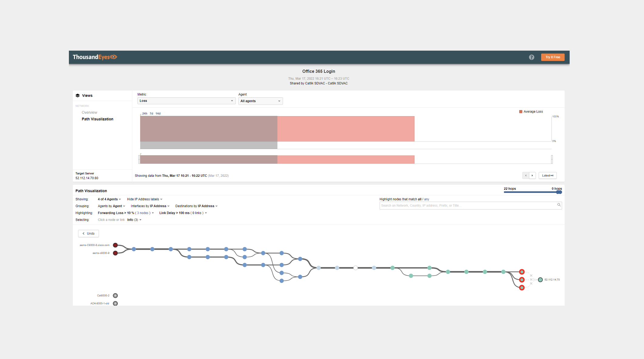This screenshot has height=359, width=644.
Task: Click the pink loss bar in chart
Action: (x=346, y=129)
